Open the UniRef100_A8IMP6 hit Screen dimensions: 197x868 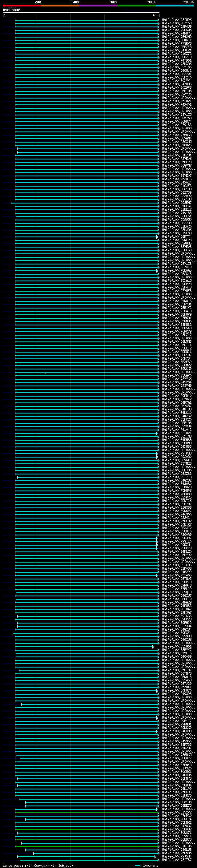click(177, 20)
